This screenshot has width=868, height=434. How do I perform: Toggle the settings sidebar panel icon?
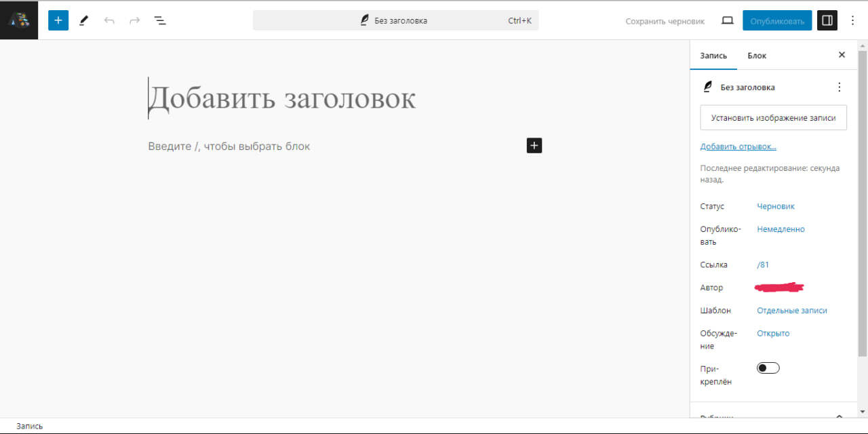pos(827,20)
